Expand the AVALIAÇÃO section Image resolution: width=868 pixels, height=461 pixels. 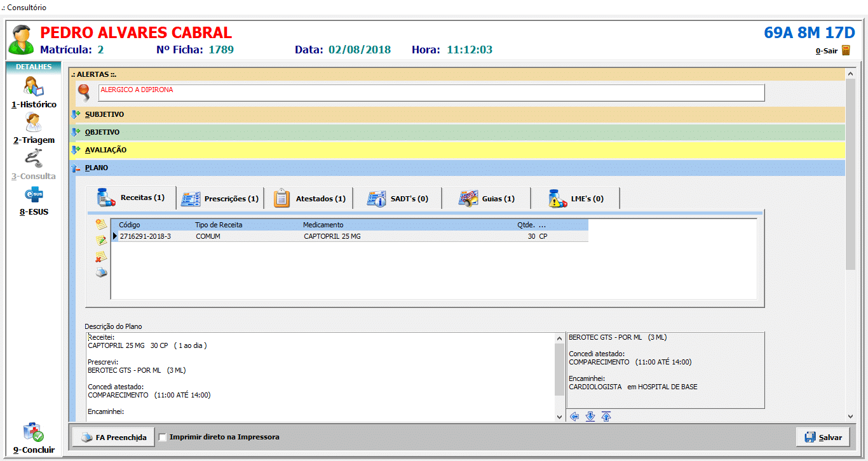(105, 150)
